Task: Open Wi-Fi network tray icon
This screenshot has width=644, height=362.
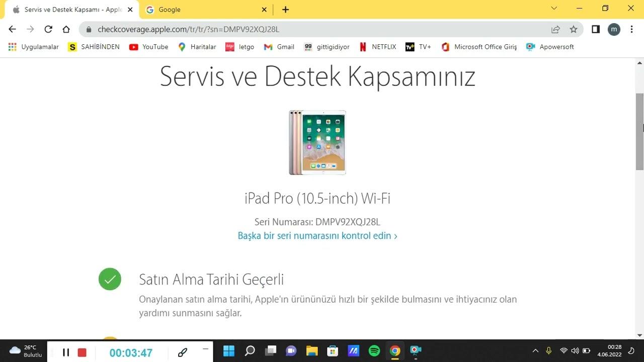Action: click(563, 351)
